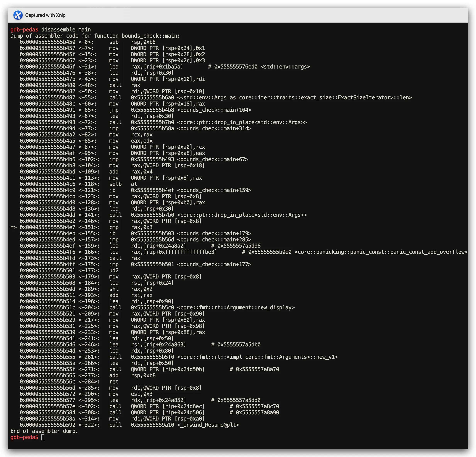Click the '<_Unwind_Resume@plt>' symbol
Screen dimensions: 476x457
(208, 425)
